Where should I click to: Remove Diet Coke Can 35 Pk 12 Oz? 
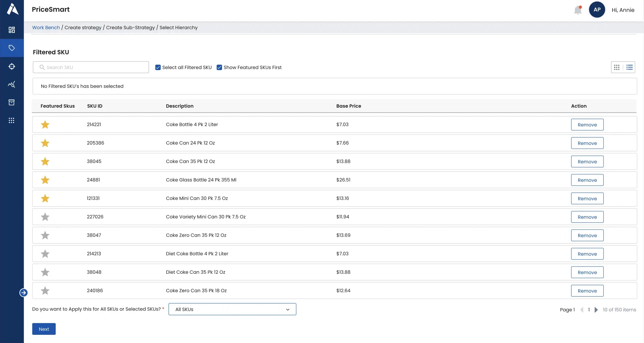pos(587,273)
